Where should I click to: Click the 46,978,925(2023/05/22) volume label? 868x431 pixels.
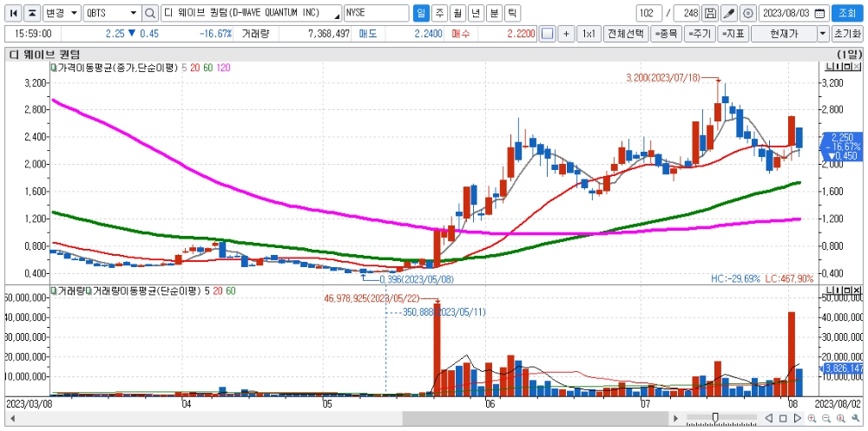pos(371,299)
